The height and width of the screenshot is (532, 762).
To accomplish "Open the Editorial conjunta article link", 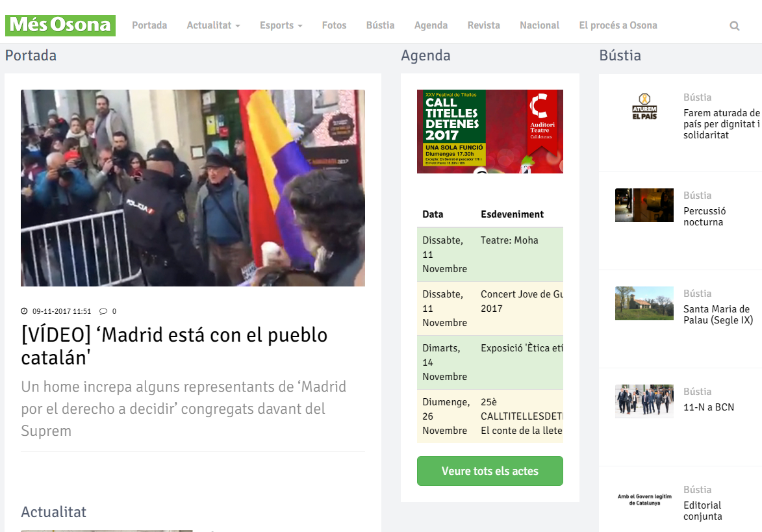I will (x=702, y=511).
